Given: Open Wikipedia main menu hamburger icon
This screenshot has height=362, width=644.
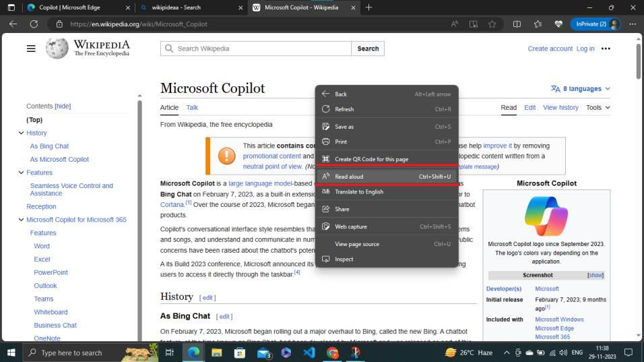Looking at the screenshot, I should (x=31, y=49).
